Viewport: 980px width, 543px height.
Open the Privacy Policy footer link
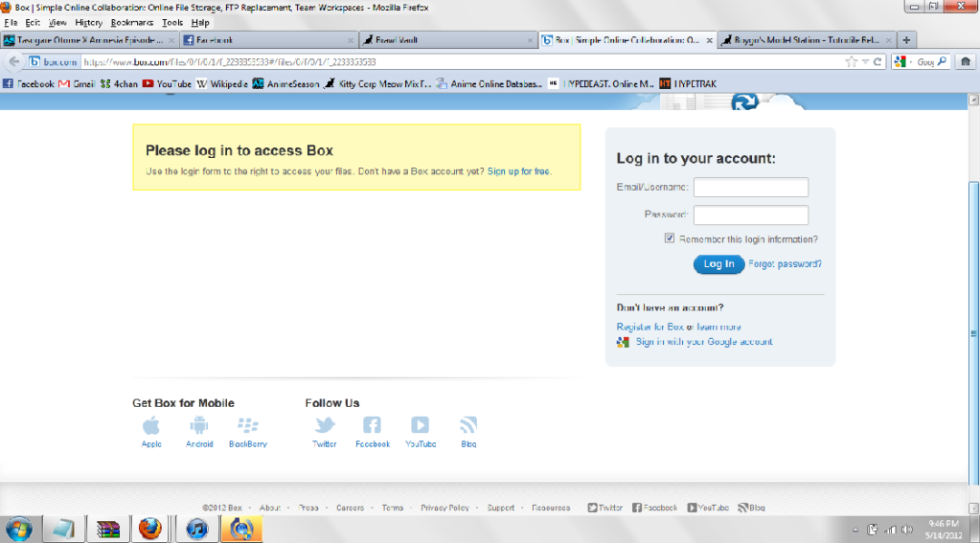[444, 508]
